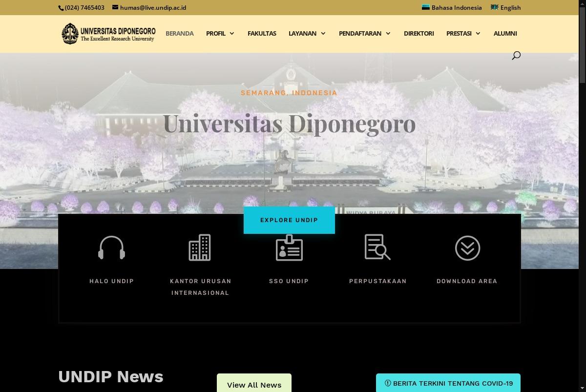Expand the LAYANAN dropdown arrow
This screenshot has width=586, height=392.
[x=323, y=33]
